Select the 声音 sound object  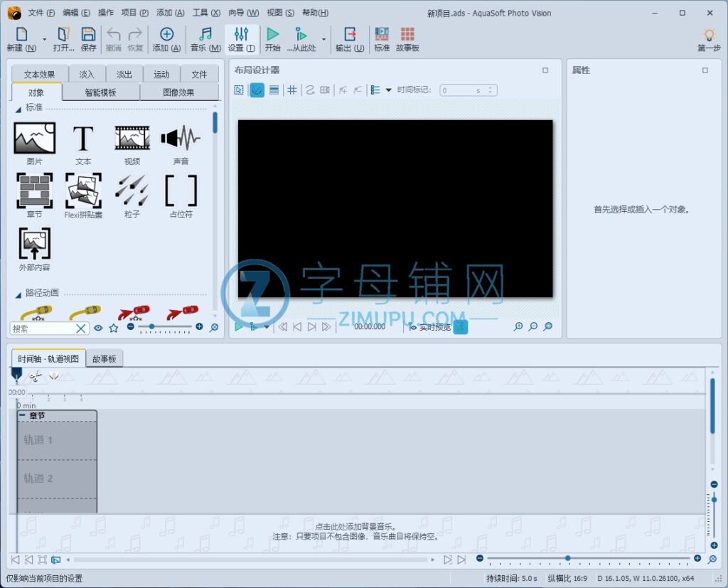click(181, 144)
